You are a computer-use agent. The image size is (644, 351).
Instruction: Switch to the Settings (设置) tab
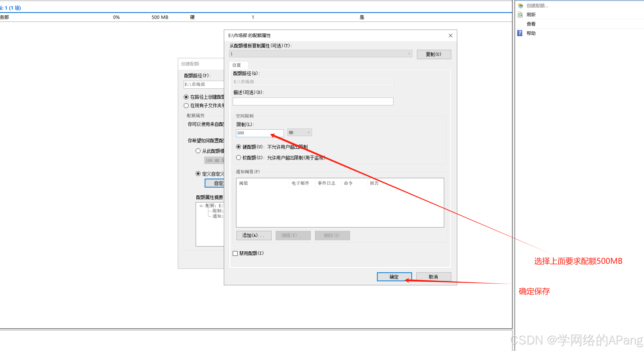pyautogui.click(x=237, y=65)
